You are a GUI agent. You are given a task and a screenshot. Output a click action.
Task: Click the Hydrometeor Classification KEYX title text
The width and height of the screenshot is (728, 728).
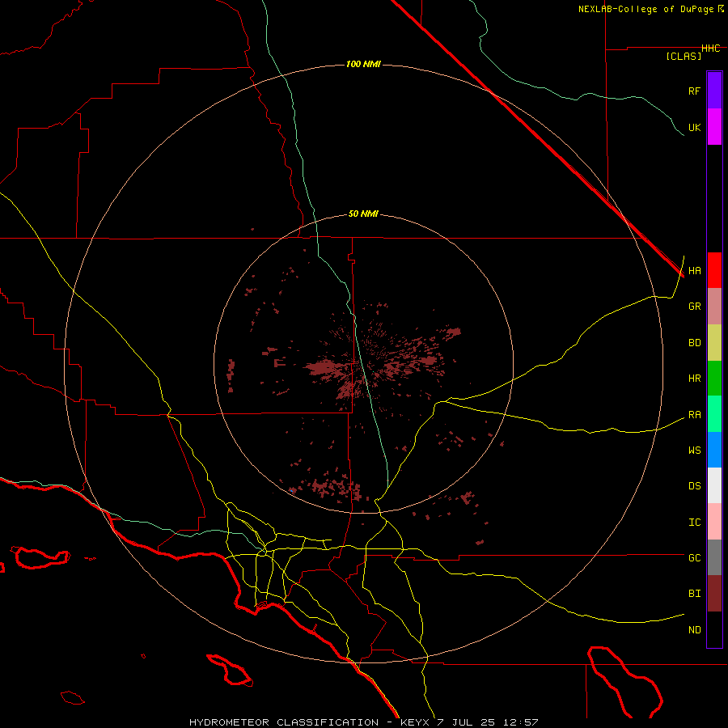tap(363, 722)
